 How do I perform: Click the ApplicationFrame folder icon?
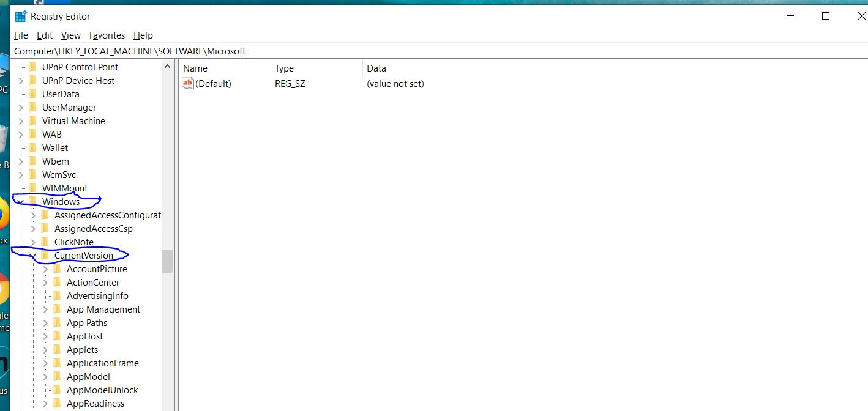(x=58, y=363)
